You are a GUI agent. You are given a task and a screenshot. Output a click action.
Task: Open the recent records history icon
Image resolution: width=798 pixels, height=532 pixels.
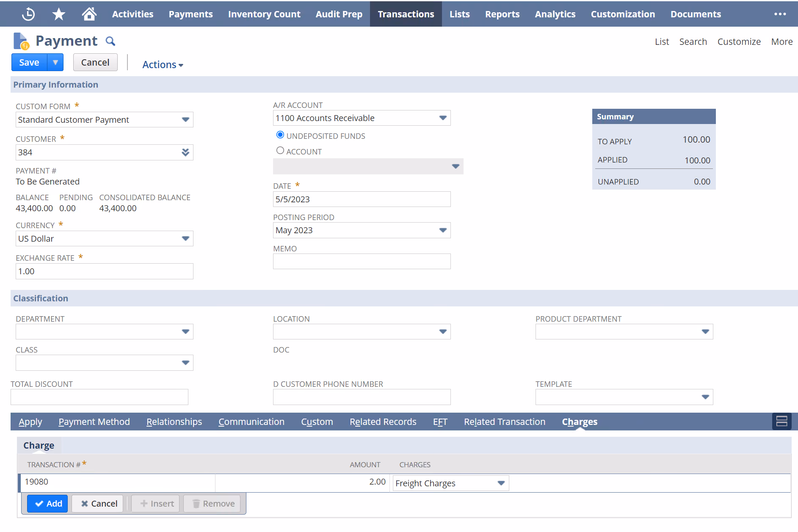pos(28,14)
